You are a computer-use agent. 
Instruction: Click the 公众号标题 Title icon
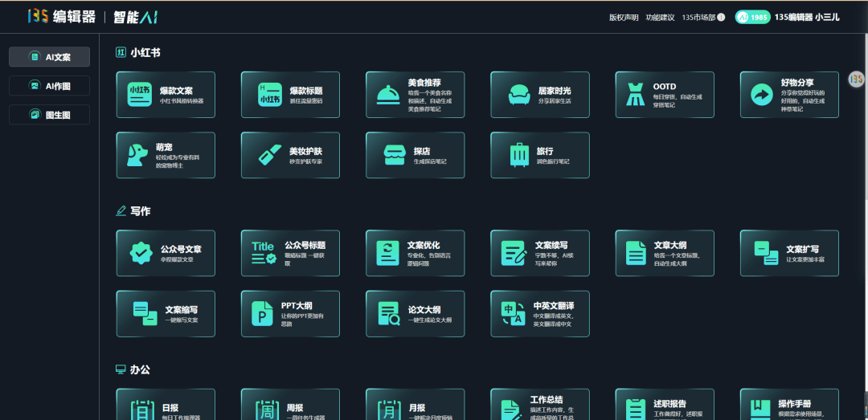point(264,253)
